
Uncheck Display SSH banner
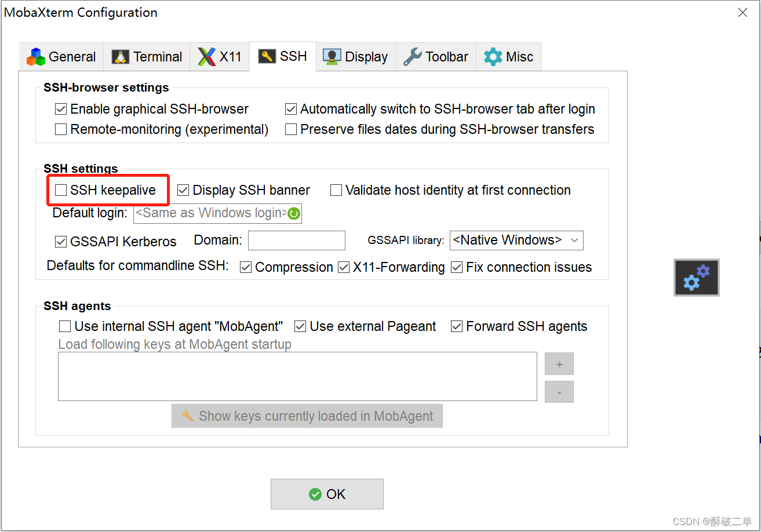pyautogui.click(x=183, y=190)
